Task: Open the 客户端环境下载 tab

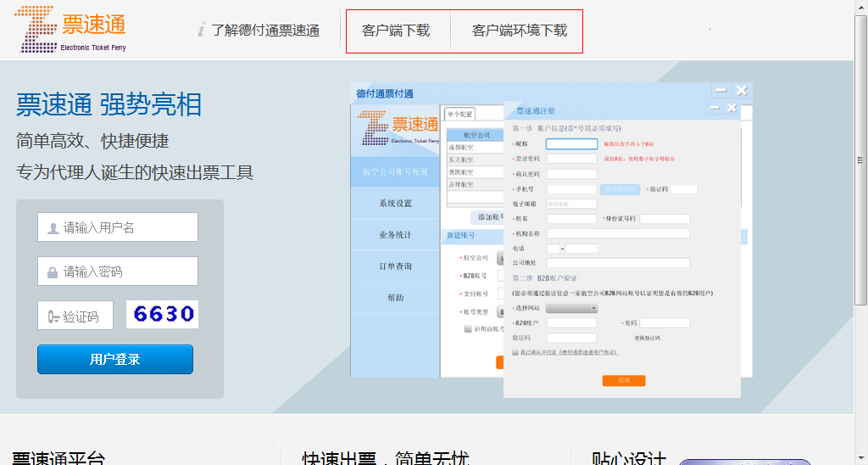Action: coord(520,31)
